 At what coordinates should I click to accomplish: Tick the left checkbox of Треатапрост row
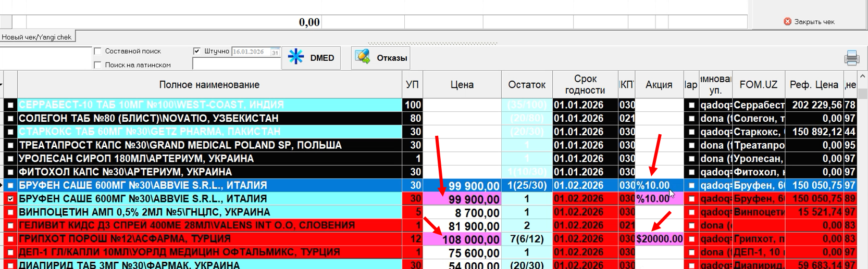(x=10, y=145)
